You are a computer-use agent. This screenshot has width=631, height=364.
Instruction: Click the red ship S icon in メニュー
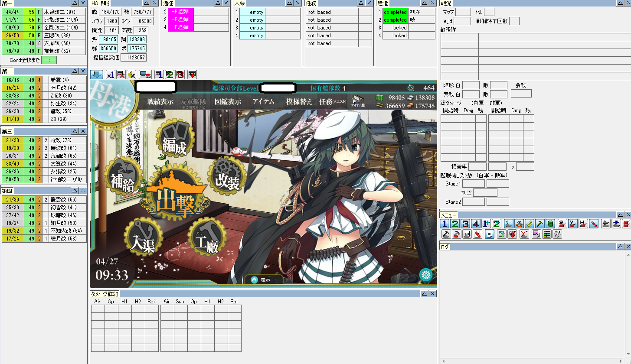pos(562,224)
